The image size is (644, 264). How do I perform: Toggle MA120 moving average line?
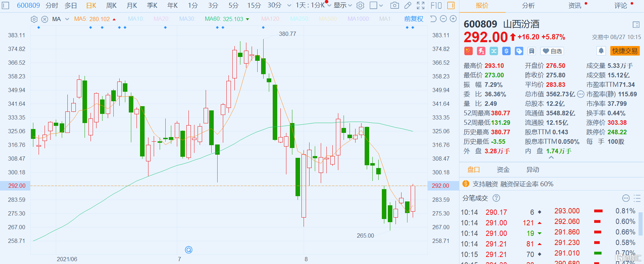click(271, 19)
